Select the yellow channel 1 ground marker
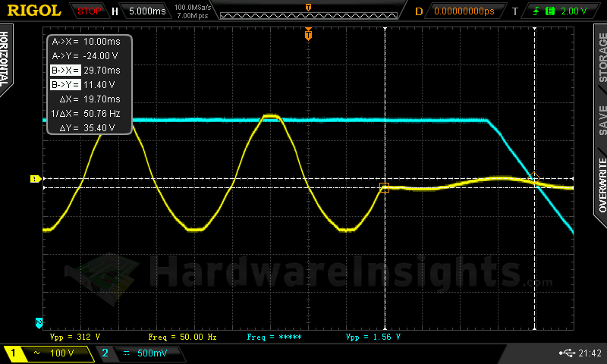The image size is (607, 364). (33, 179)
